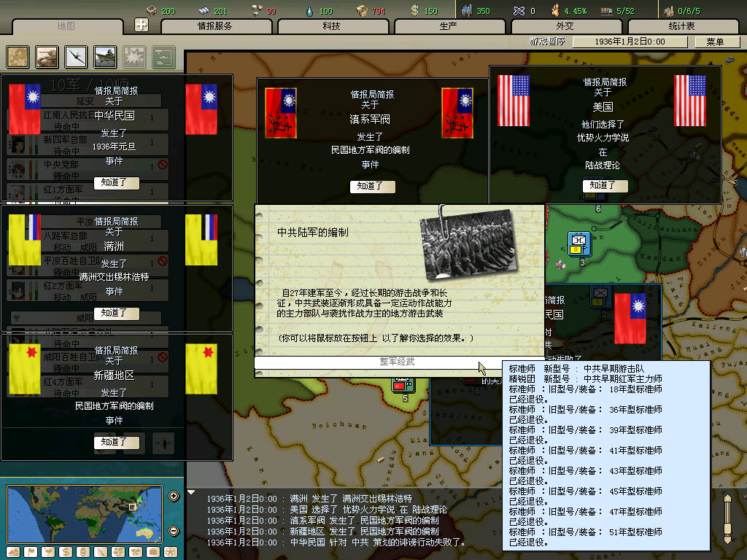747x560 pixels.
Task: Click the nuclear atom icon showing 0
Action: (x=519, y=10)
